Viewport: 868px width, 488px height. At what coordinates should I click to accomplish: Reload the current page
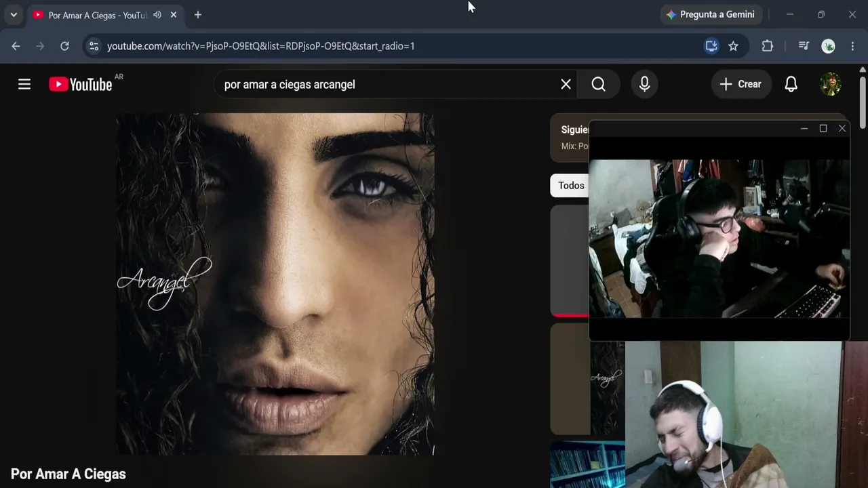pos(64,46)
